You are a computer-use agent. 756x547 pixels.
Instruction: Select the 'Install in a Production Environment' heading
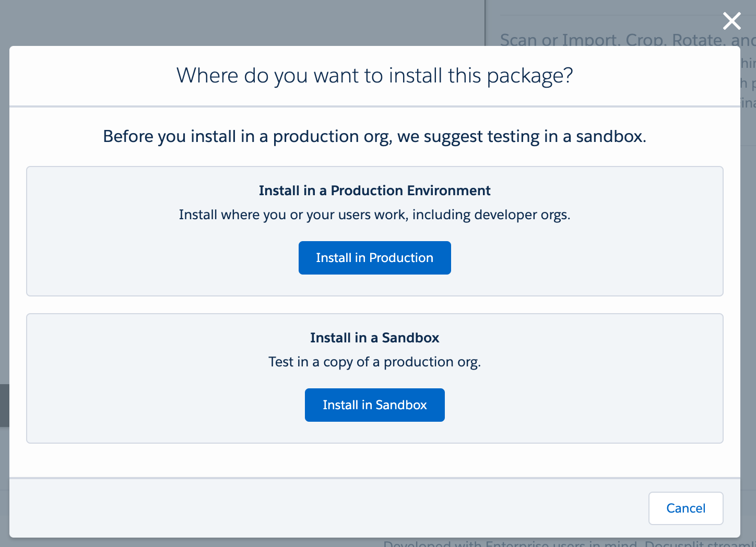tap(374, 191)
